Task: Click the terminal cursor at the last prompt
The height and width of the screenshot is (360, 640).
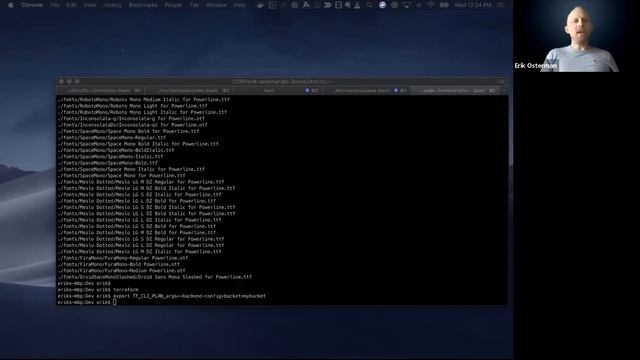Action: (x=115, y=302)
